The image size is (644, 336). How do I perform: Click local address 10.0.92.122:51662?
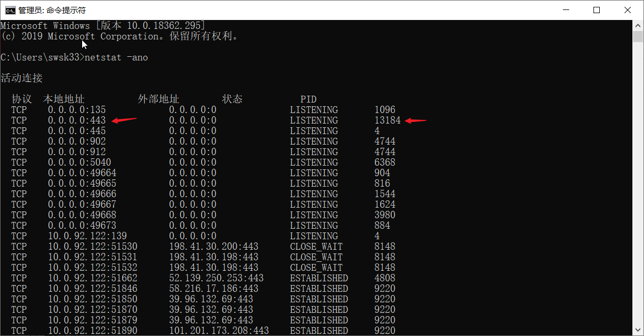click(x=93, y=278)
